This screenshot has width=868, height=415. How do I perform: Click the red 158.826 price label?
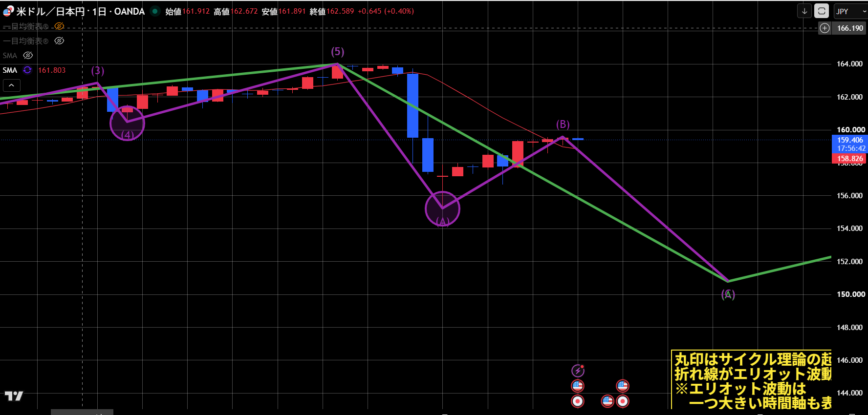(x=849, y=158)
